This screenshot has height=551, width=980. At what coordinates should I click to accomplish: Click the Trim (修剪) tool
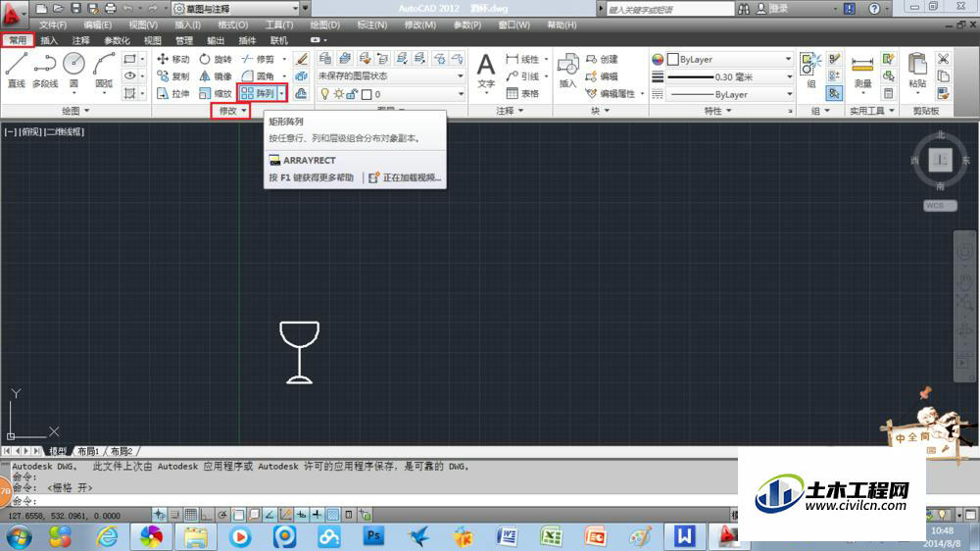[x=258, y=59]
